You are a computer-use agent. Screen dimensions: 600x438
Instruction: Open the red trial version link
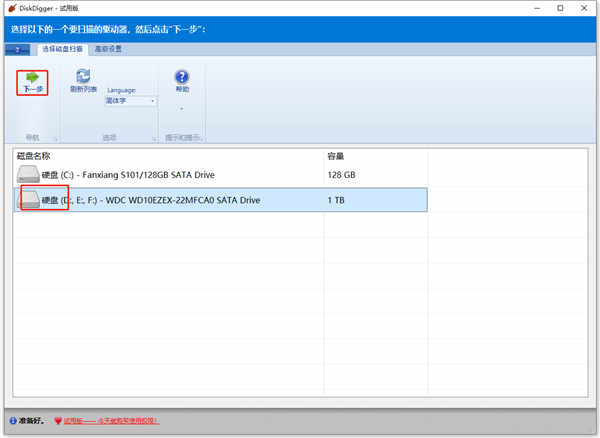point(111,421)
